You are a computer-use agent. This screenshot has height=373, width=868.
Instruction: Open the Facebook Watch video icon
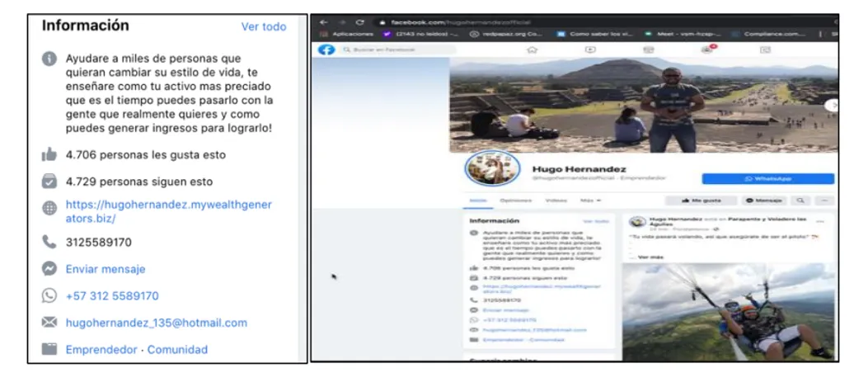pyautogui.click(x=591, y=50)
